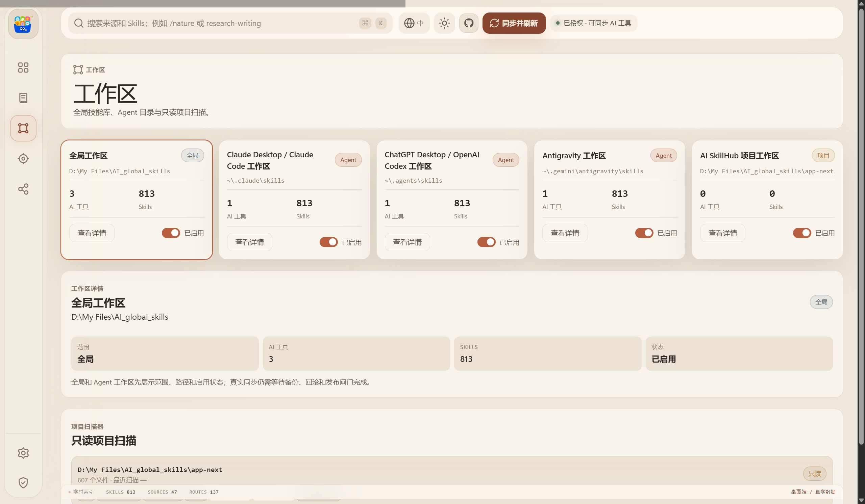This screenshot has height=504, width=865.
Task: Disable the ChatGPT Desktop workspace toggle
Action: pyautogui.click(x=486, y=242)
